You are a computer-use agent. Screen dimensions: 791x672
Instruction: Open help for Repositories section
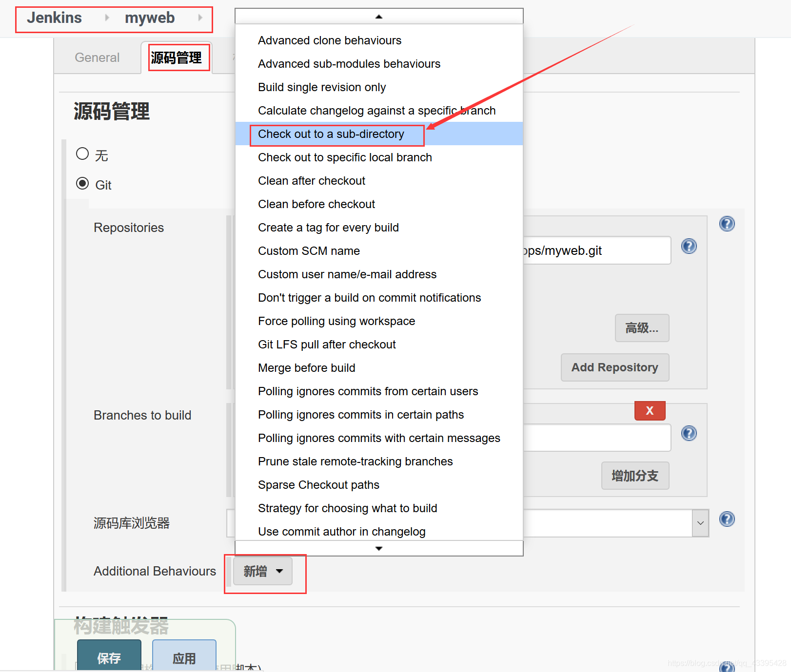(727, 224)
